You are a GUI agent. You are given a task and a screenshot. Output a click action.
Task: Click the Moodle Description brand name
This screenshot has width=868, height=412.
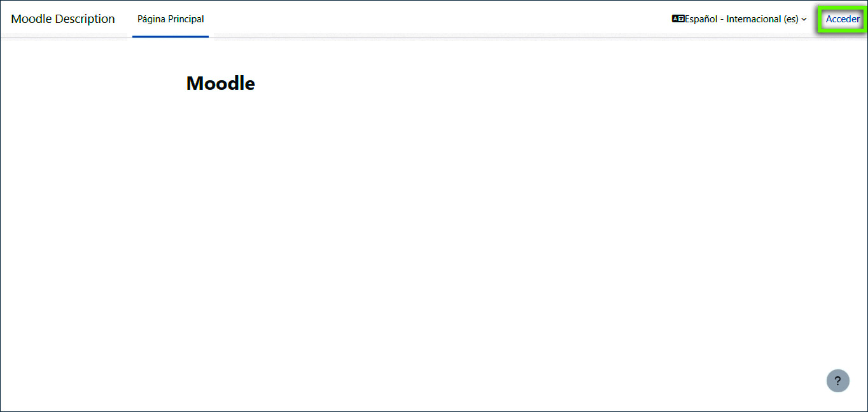[x=63, y=19]
